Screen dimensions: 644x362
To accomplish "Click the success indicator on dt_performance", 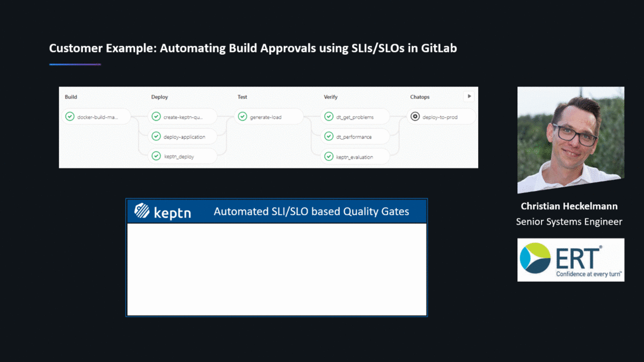I will (329, 136).
